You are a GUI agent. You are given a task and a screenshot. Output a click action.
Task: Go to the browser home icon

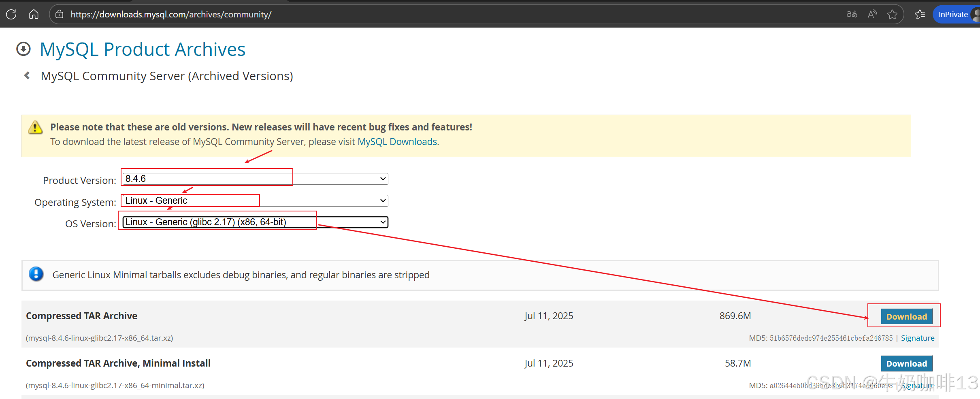click(x=34, y=14)
